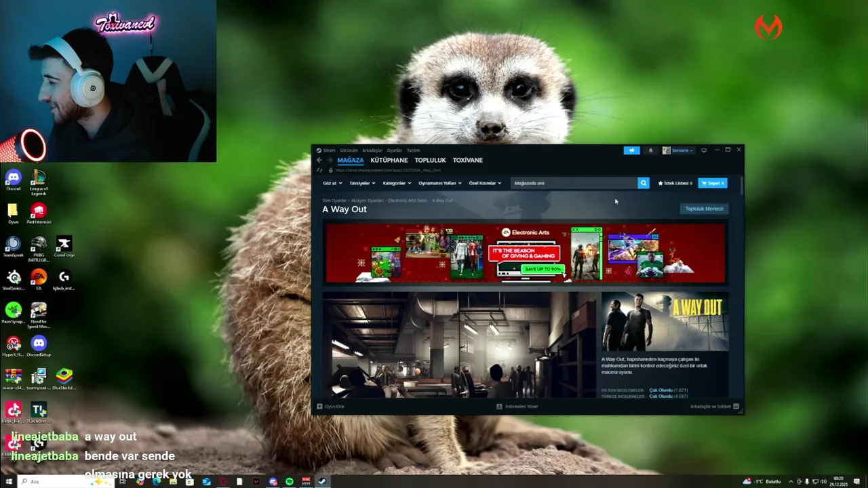Expand the Kategoriler dropdown
868x488 pixels.
(x=397, y=183)
